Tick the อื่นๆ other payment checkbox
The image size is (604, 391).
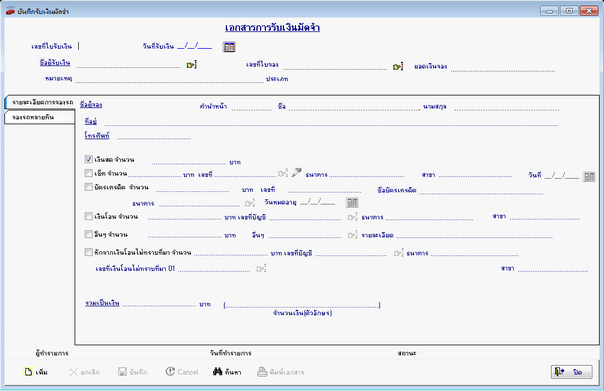point(89,234)
